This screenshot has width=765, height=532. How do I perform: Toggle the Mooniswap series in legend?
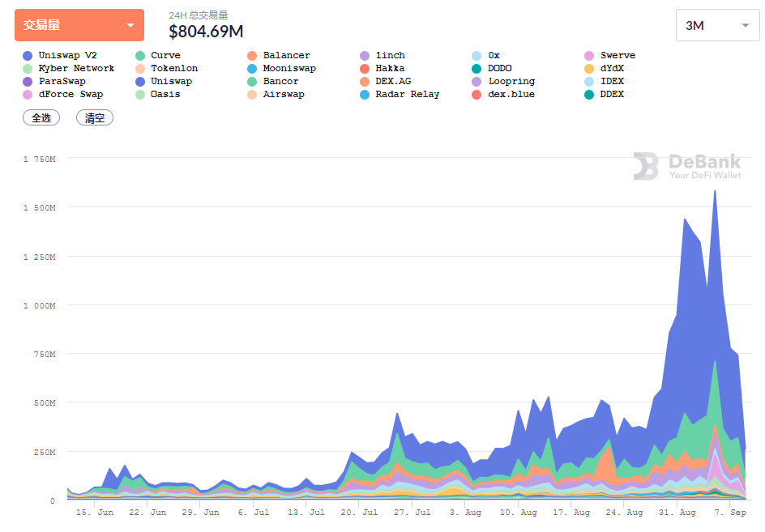pyautogui.click(x=282, y=68)
